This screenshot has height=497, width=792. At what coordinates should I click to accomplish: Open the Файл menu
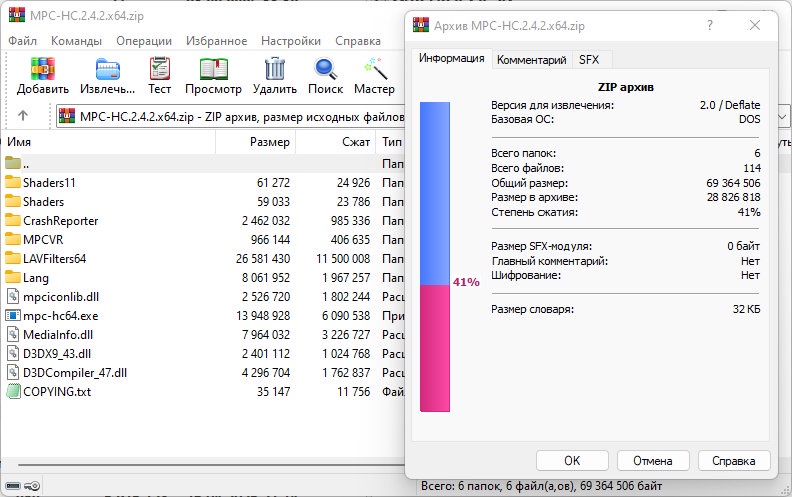22,41
